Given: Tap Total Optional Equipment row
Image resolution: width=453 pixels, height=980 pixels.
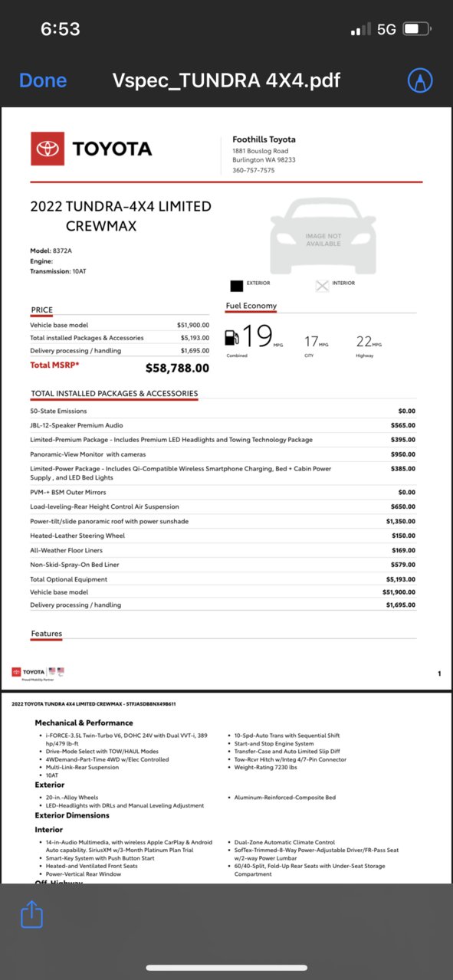Looking at the screenshot, I should coord(223,579).
